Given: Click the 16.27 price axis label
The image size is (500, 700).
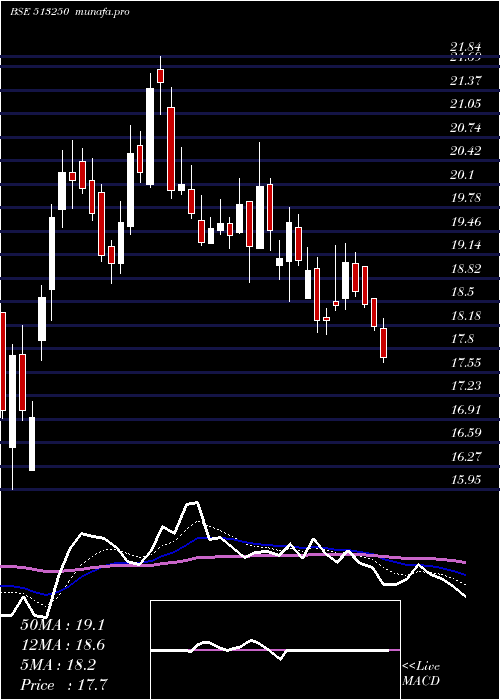Looking at the screenshot, I should pos(465,457).
